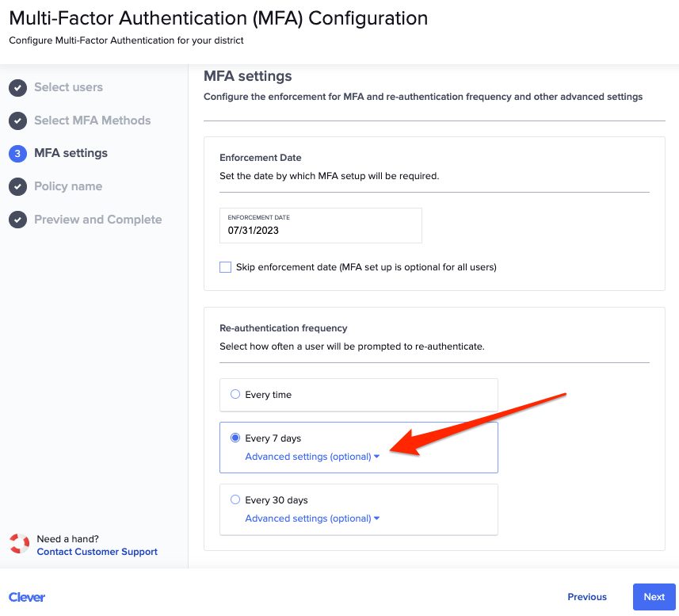Go to the Select users step
679x616 pixels.
(67, 87)
